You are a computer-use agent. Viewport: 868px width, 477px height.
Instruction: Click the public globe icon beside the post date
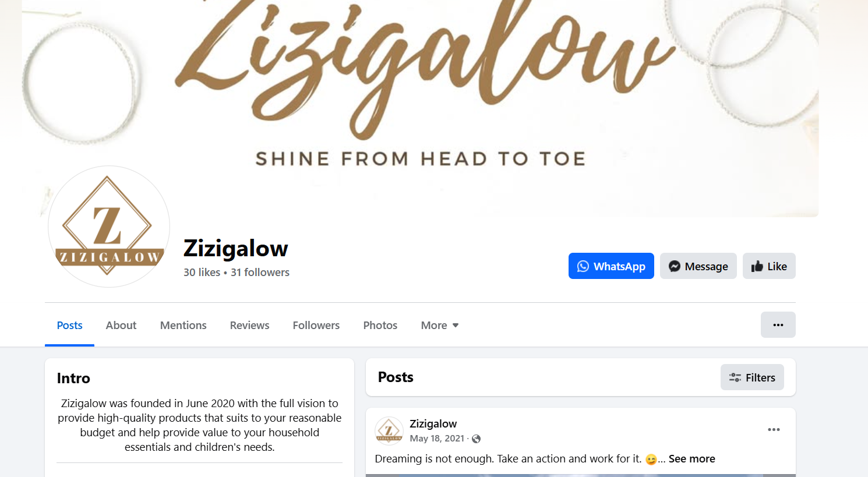point(477,439)
